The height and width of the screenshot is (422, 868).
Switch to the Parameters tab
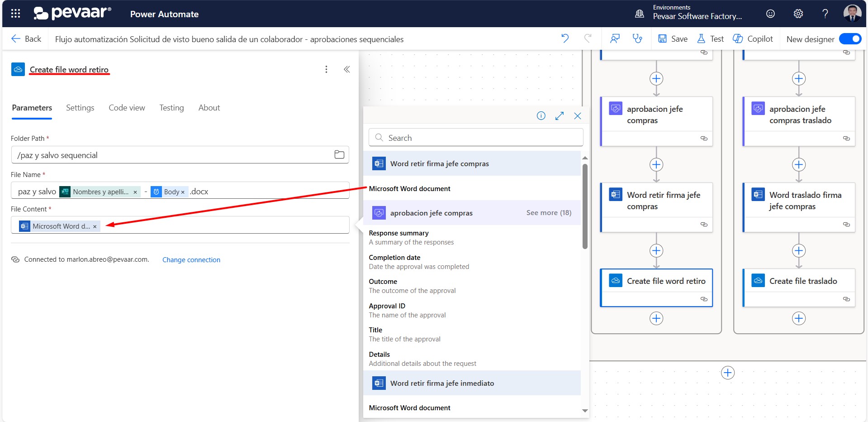pyautogui.click(x=32, y=108)
